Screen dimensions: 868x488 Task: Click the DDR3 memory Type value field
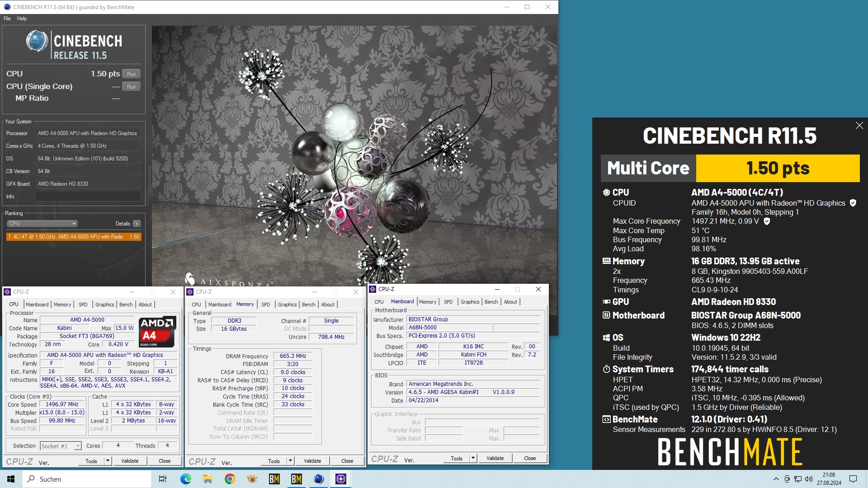[x=234, y=321]
